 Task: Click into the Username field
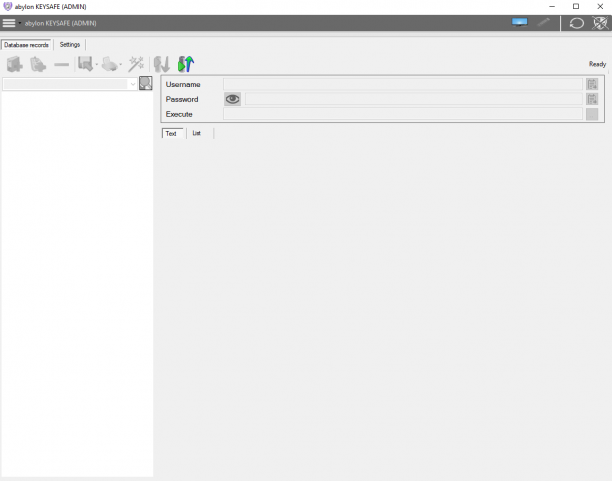click(x=403, y=84)
